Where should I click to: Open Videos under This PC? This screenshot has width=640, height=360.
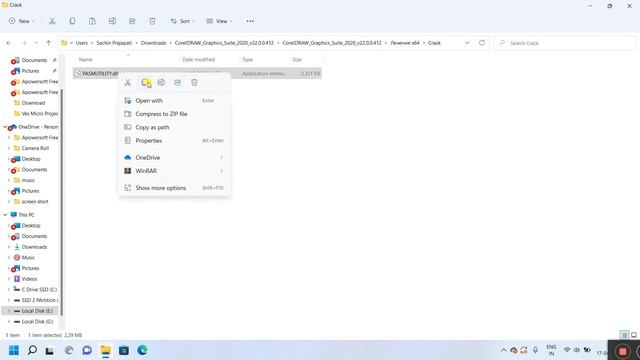(x=29, y=279)
